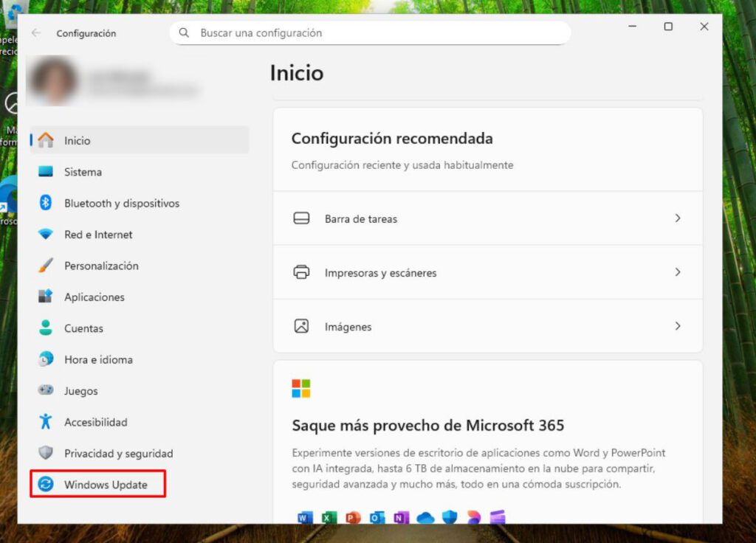Click the back arrow next to Configuración
This screenshot has width=756, height=543.
click(x=35, y=33)
